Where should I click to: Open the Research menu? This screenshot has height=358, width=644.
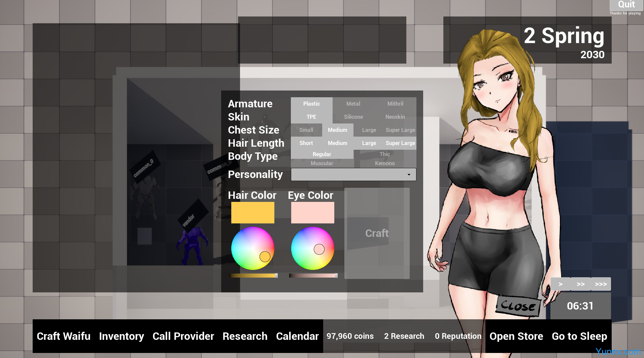point(245,336)
